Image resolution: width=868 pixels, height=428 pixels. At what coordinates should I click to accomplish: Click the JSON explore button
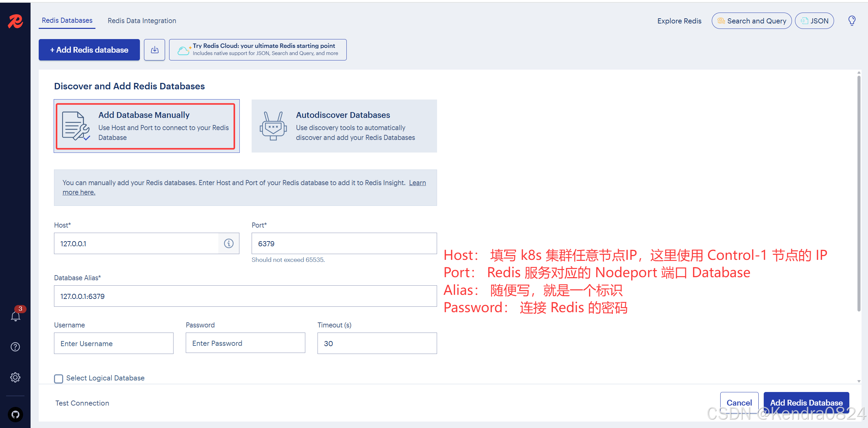(x=814, y=21)
